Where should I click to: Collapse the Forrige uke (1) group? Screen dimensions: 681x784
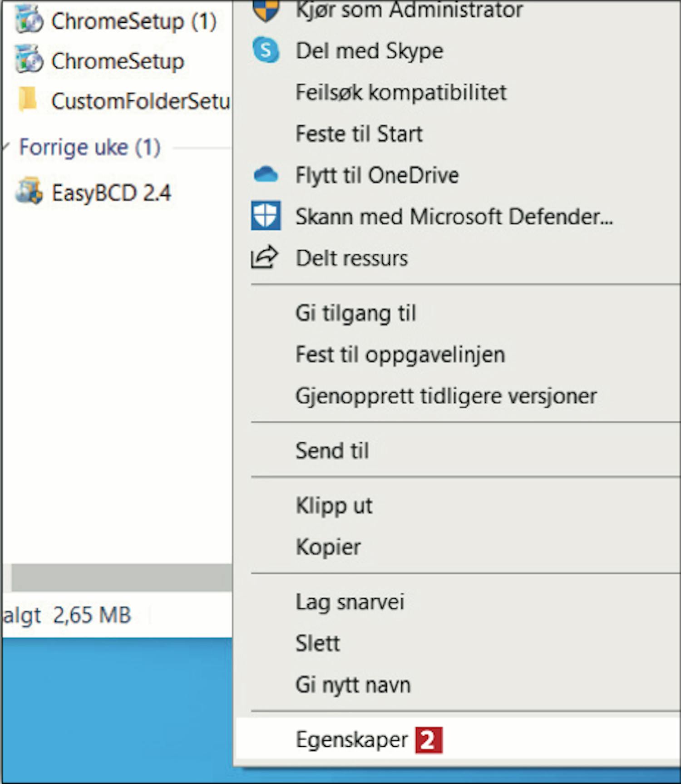tap(5, 147)
